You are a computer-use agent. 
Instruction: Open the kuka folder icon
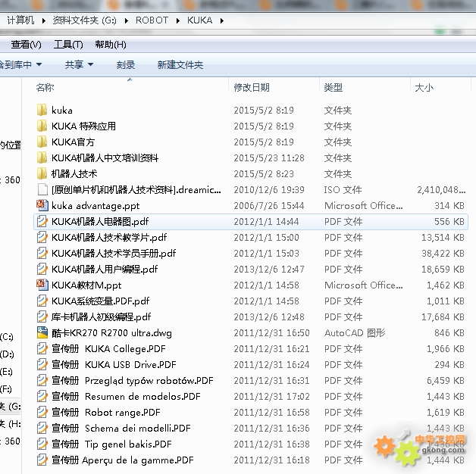[x=42, y=111]
